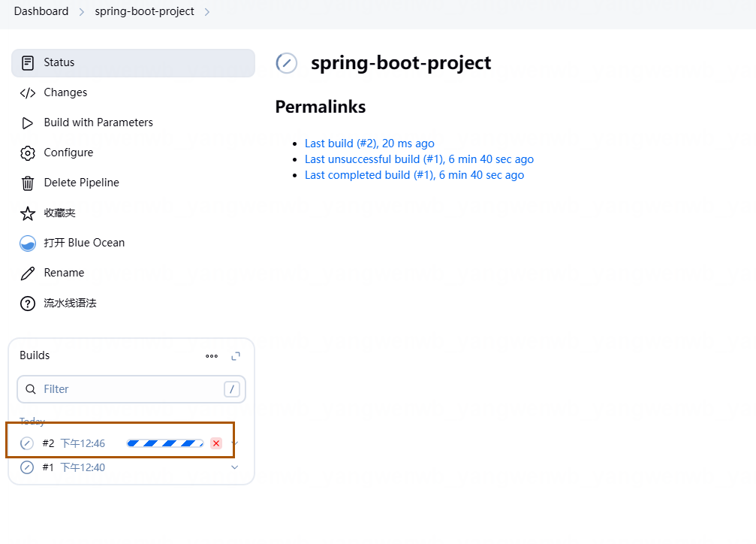This screenshot has height=544, width=756.
Task: Click spring-boot-project breadcrumb link
Action: coord(144,11)
